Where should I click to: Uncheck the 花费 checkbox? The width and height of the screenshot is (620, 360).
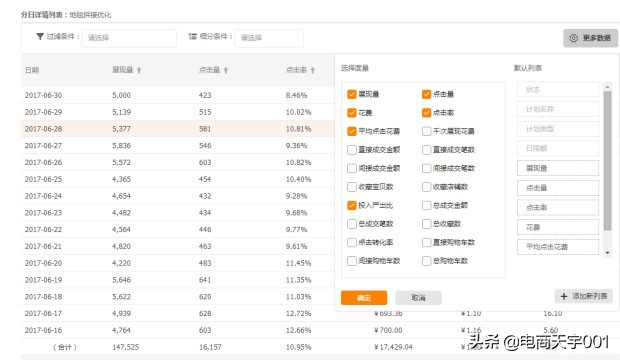click(x=352, y=113)
